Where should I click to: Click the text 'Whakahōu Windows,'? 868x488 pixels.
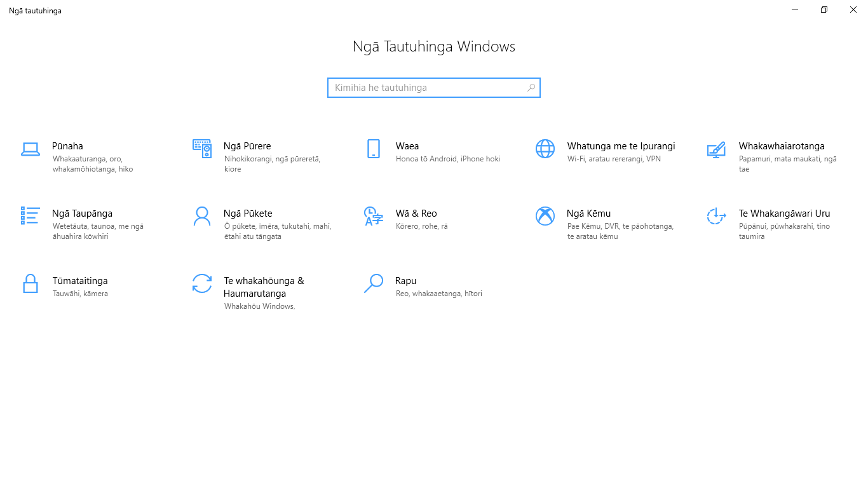click(x=259, y=306)
